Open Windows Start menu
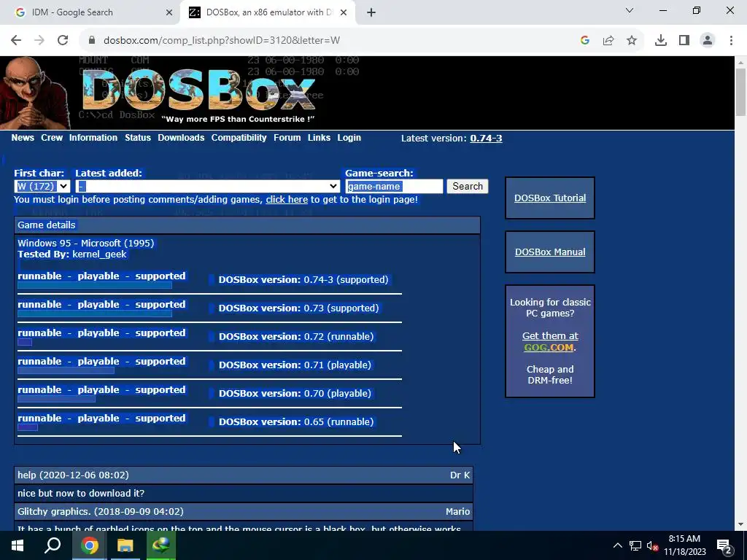 point(18,545)
